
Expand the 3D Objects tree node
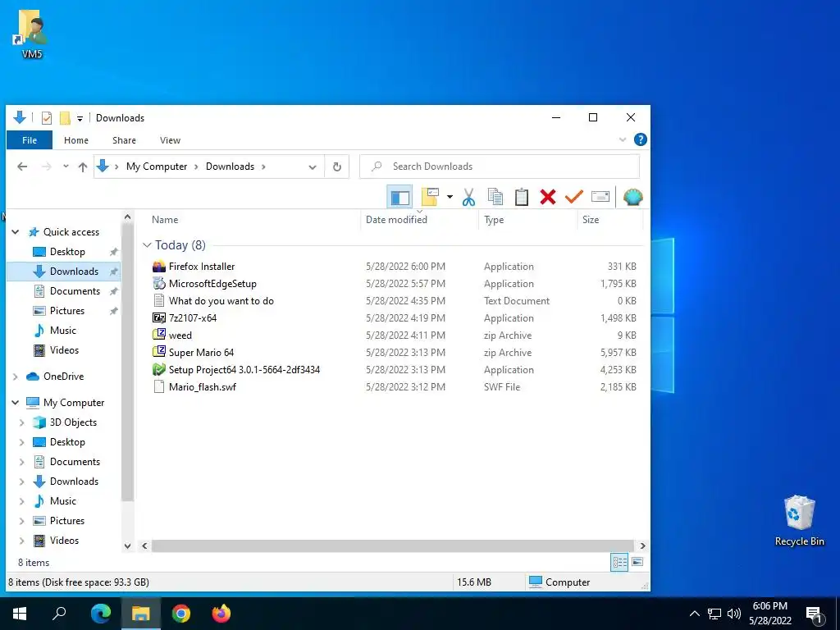coord(22,422)
